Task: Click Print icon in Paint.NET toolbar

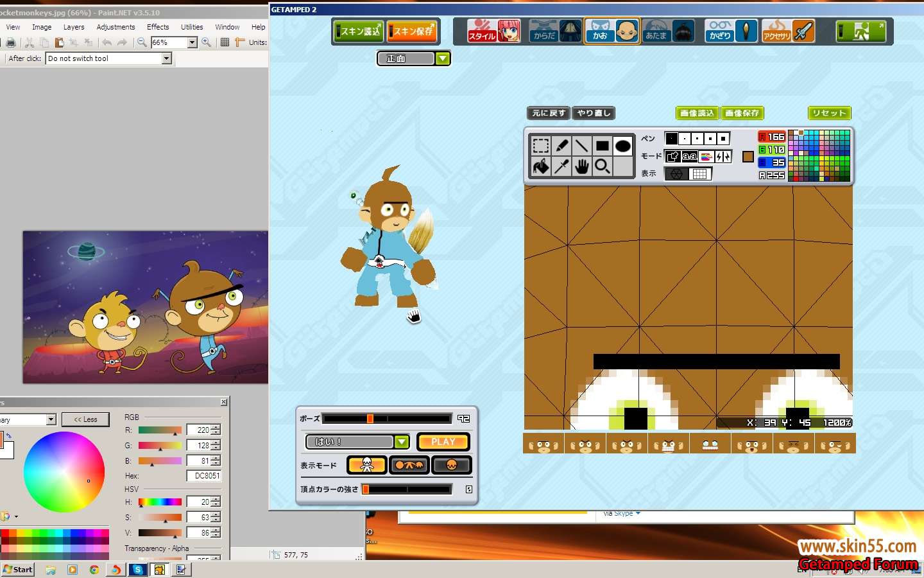Action: pos(10,42)
